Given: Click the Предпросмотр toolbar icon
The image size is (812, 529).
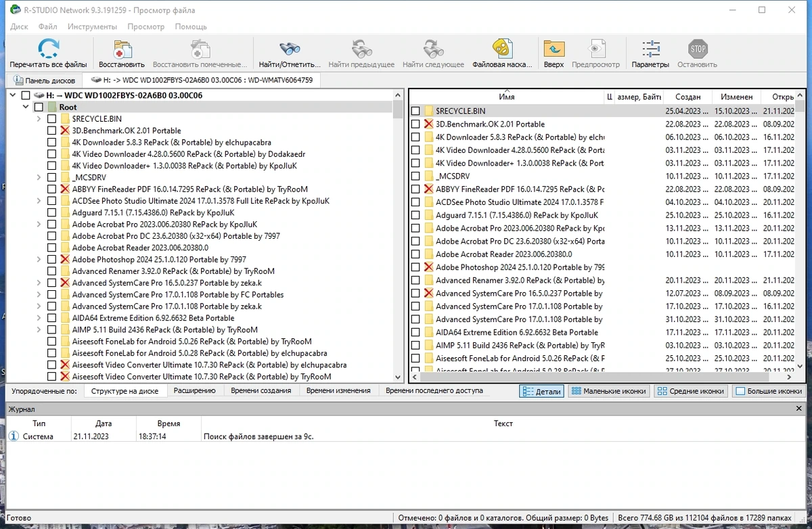Looking at the screenshot, I should [595, 49].
